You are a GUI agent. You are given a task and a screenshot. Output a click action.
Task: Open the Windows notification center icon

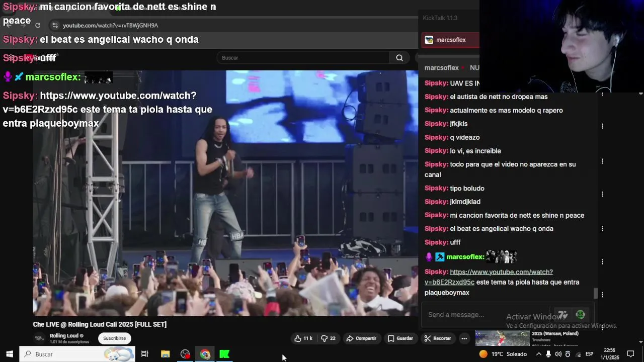point(630,354)
